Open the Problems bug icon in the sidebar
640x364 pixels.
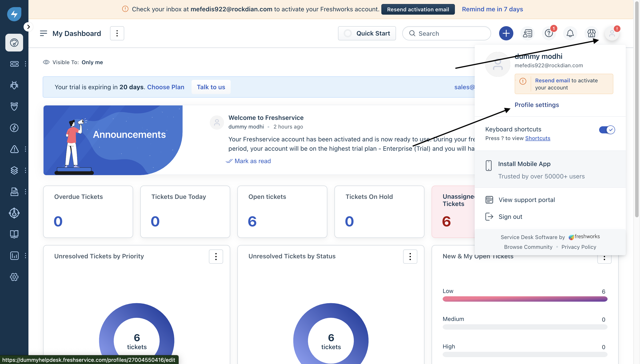click(x=14, y=85)
